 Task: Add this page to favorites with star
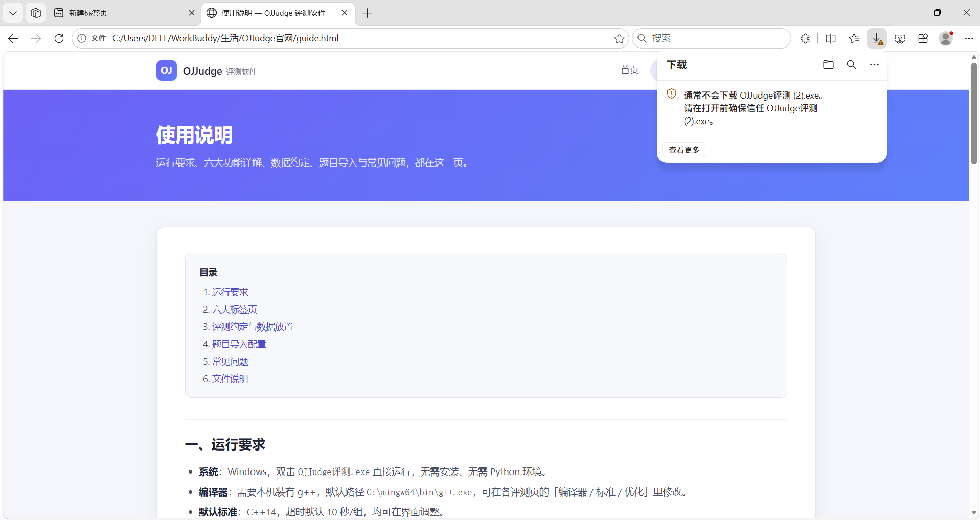(x=619, y=38)
